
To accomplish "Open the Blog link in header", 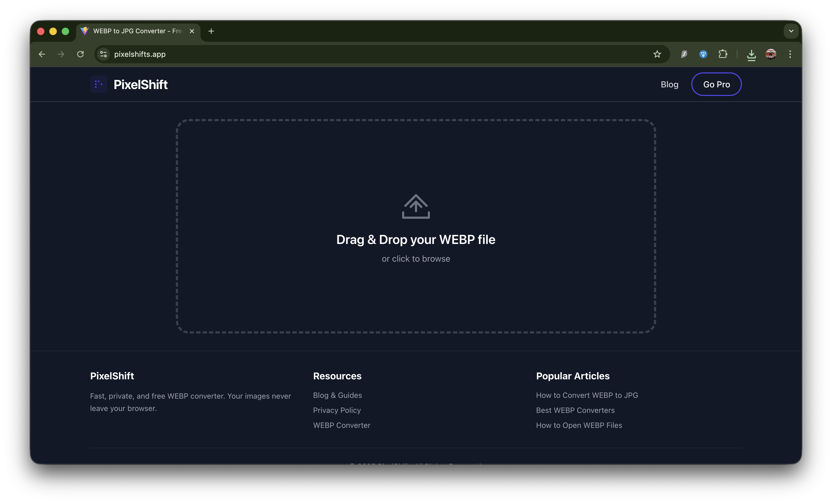I will (669, 84).
